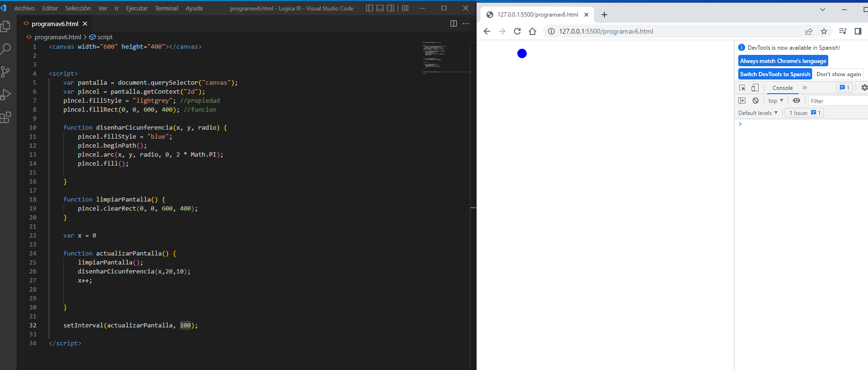Select the Console tab in DevTools
This screenshot has width=868, height=370.
(782, 88)
